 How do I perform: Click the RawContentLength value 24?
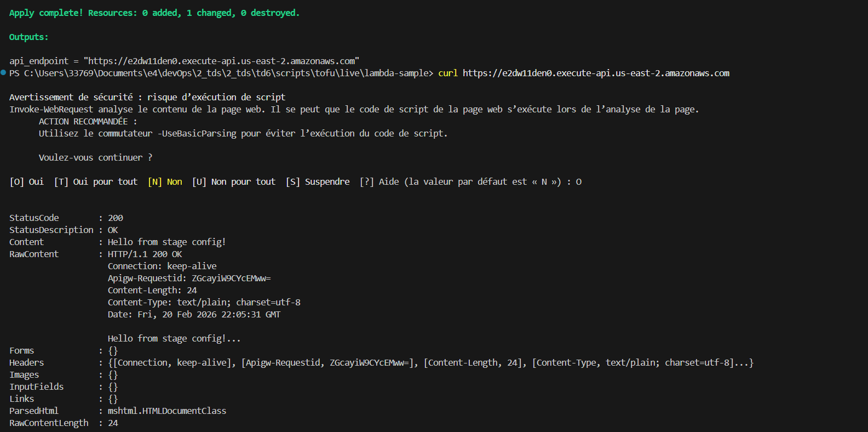pos(113,423)
